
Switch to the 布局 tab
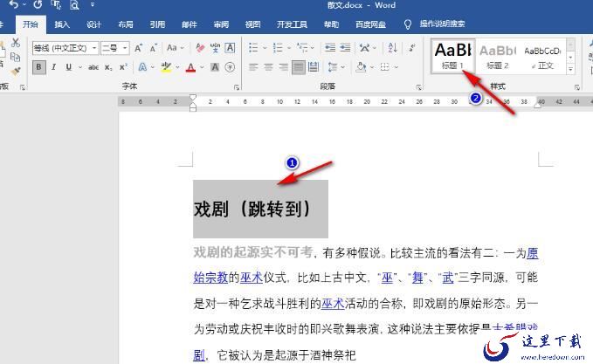(126, 24)
